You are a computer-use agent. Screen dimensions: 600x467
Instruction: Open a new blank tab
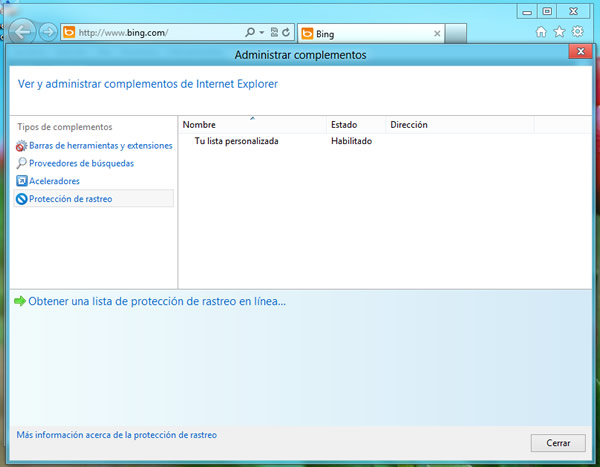[456, 34]
